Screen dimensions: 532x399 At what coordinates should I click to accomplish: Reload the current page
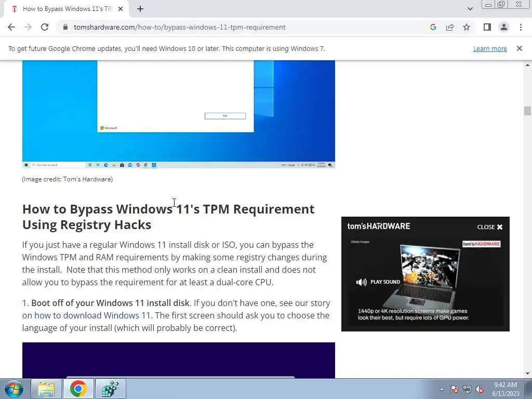click(45, 27)
